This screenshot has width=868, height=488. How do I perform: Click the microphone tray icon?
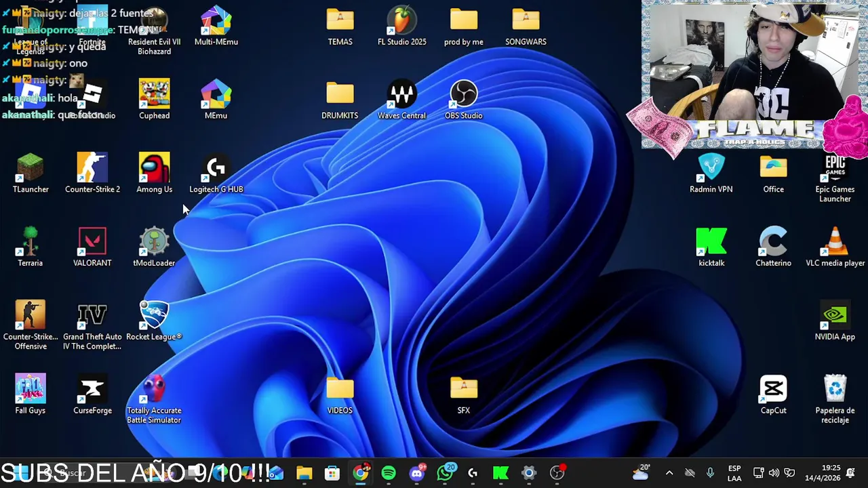pos(710,473)
